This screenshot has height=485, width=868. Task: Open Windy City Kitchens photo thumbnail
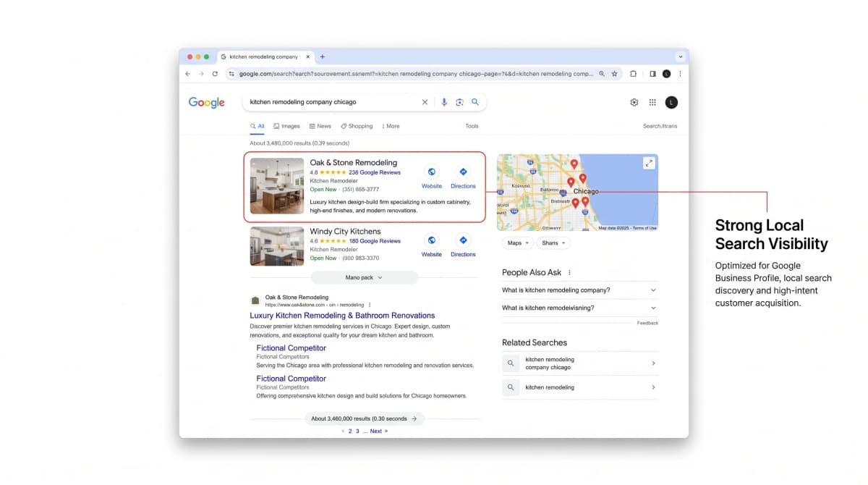click(277, 246)
